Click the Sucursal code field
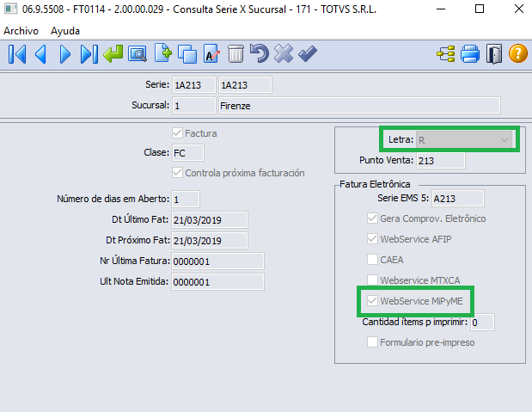Image resolution: width=532 pixels, height=412 pixels. click(x=193, y=106)
